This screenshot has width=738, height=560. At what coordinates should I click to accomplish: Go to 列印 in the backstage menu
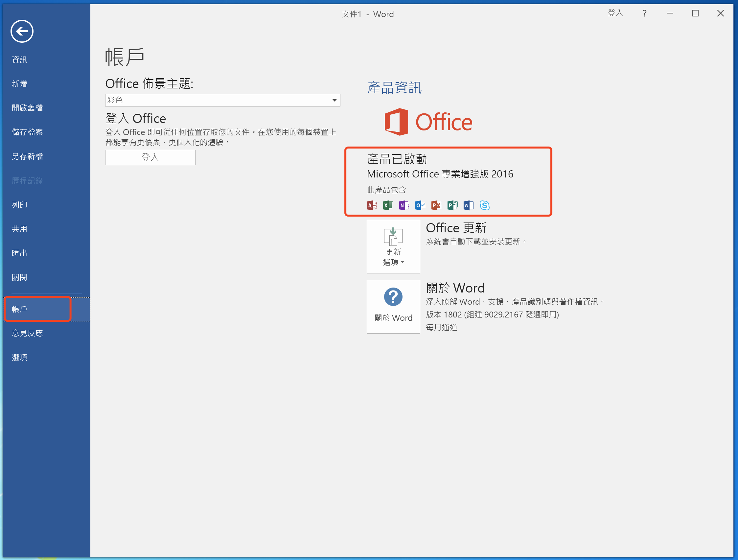pyautogui.click(x=19, y=205)
